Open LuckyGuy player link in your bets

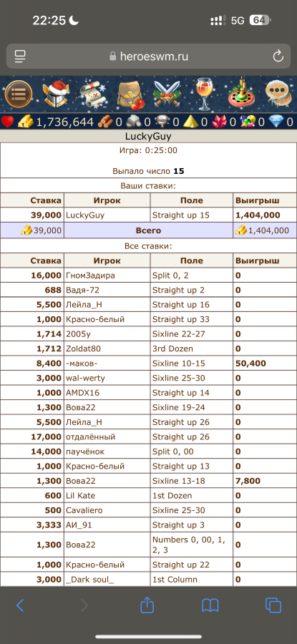84,215
